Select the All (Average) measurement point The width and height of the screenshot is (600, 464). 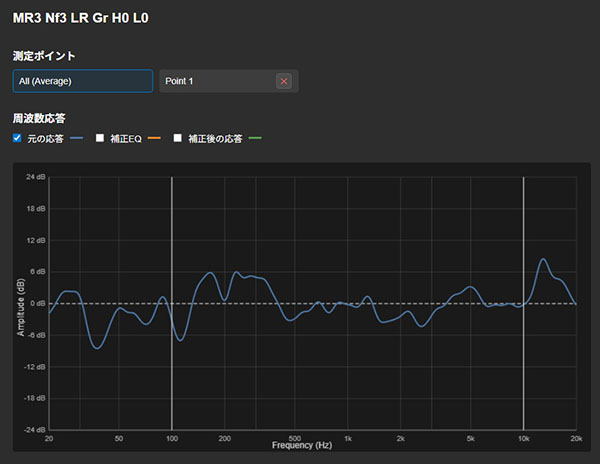coord(83,81)
